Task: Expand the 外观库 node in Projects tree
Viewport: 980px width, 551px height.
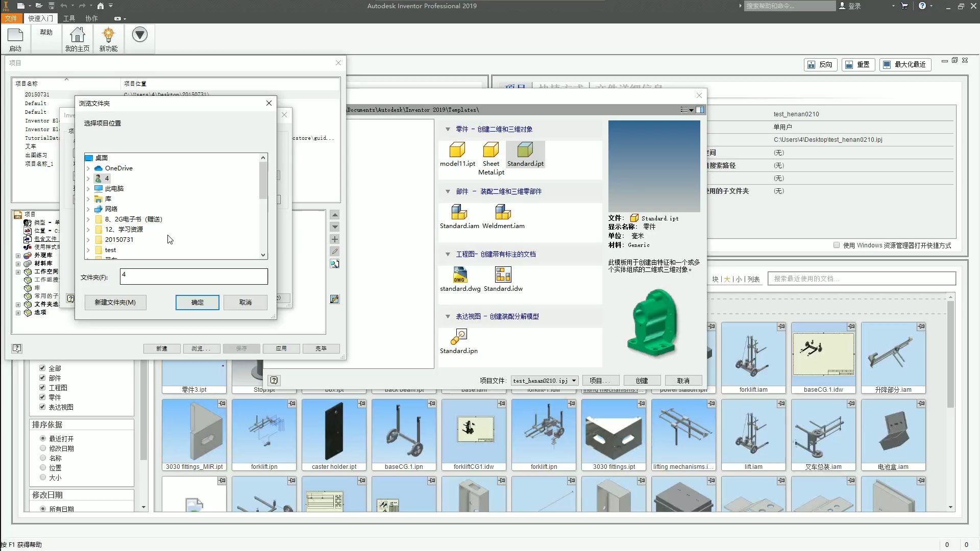Action: click(18, 256)
